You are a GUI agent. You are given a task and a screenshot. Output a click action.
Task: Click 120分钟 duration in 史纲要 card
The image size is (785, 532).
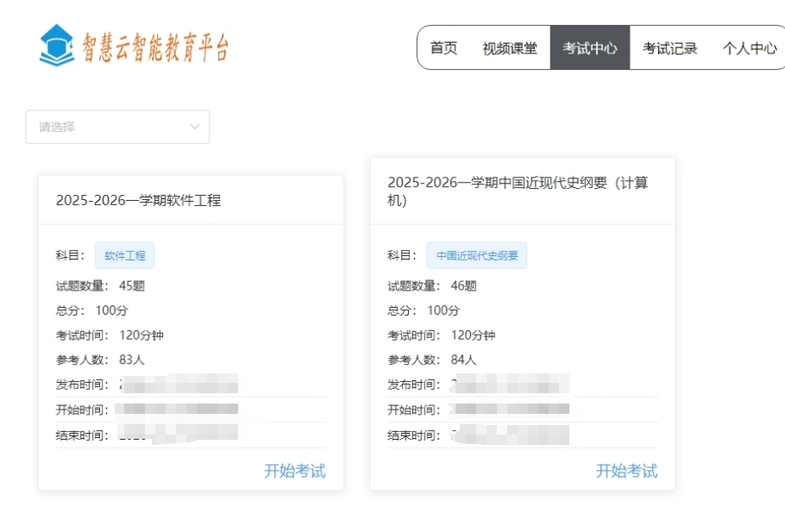(x=473, y=335)
